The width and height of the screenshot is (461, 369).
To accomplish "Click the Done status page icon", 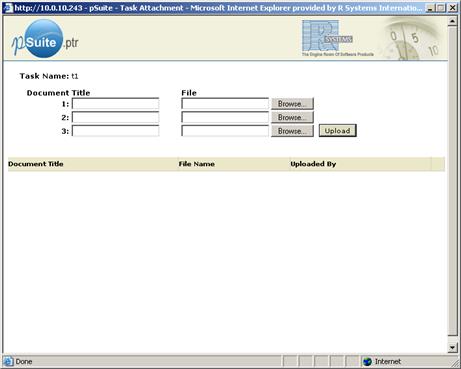I will click(x=8, y=361).
